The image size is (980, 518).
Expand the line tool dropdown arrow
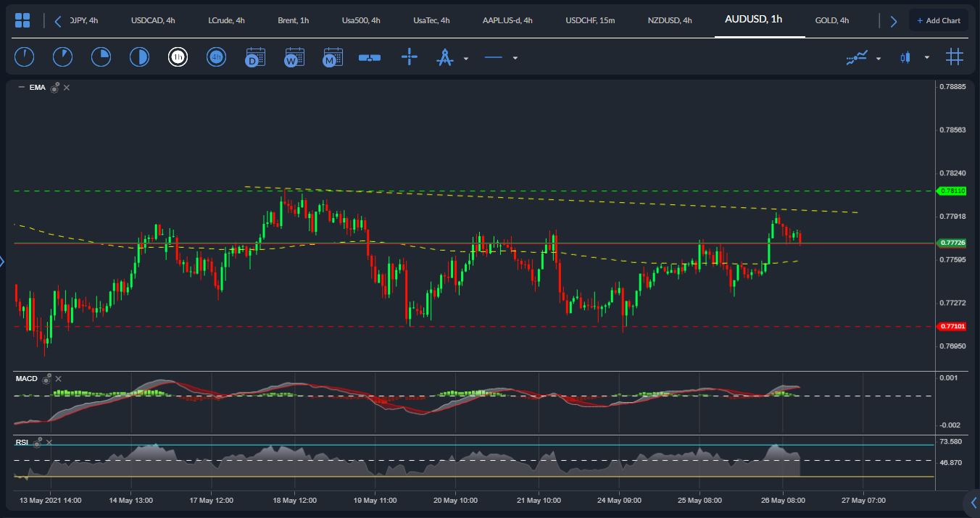(x=515, y=58)
